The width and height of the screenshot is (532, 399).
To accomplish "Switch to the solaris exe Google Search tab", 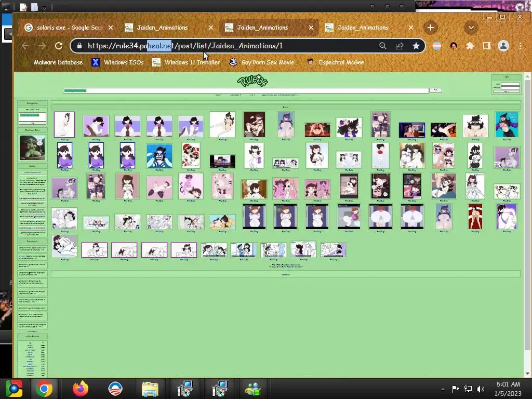I will (x=68, y=28).
